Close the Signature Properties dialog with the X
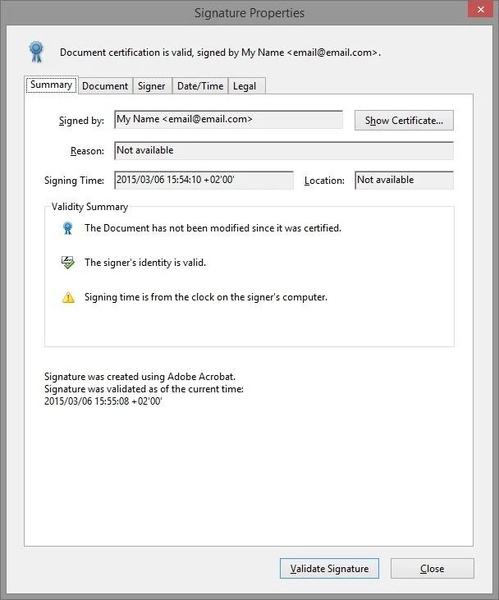This screenshot has width=499, height=600. (481, 9)
